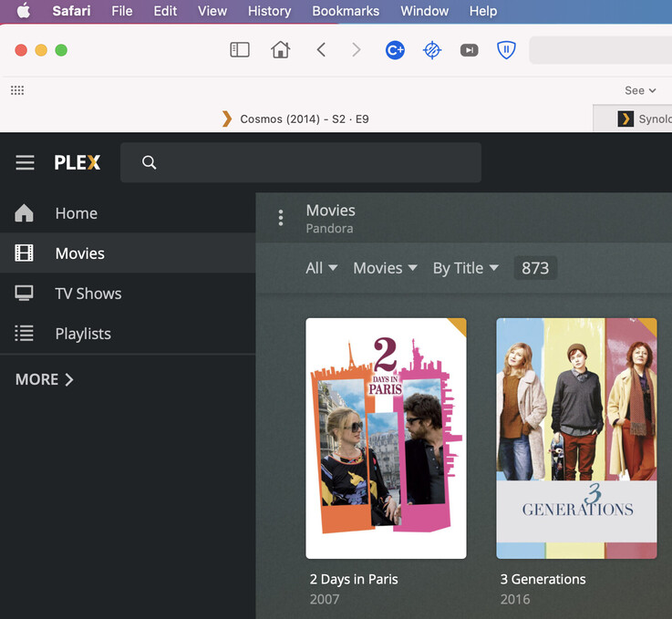672x619 pixels.
Task: Click the Movies film strip icon
Action: [x=24, y=253]
